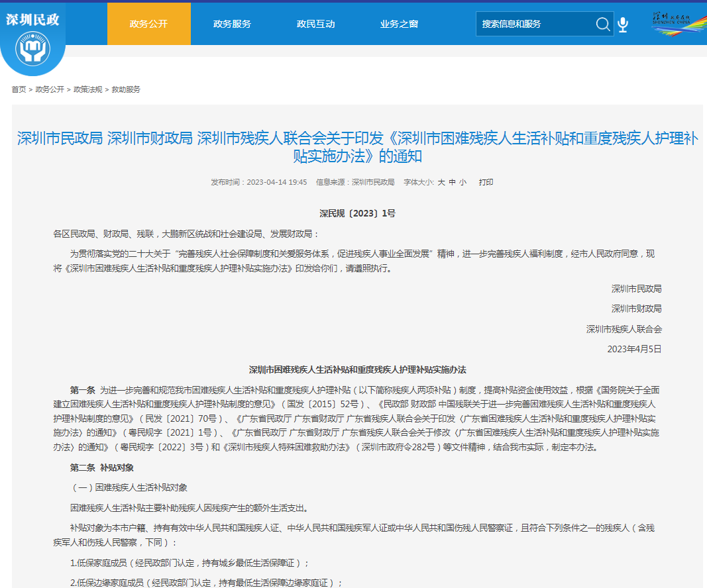Click the blue article title heading
Viewport: 707px width, 588px height.
tap(357, 147)
